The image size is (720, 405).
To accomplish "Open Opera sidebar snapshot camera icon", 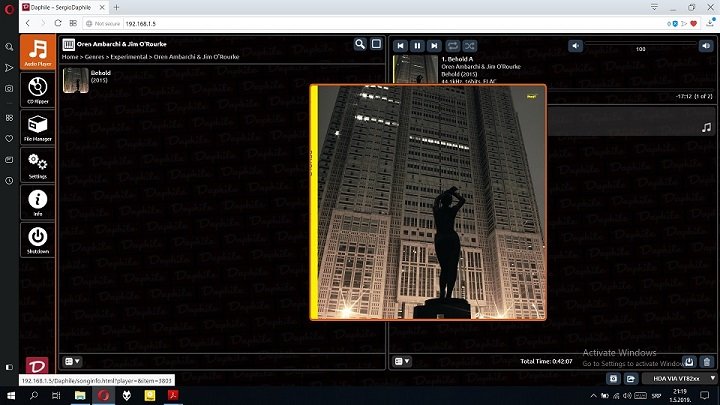I will (9, 89).
